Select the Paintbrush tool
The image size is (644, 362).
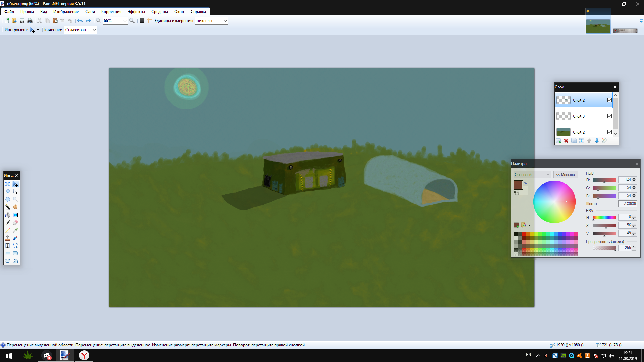click(8, 223)
